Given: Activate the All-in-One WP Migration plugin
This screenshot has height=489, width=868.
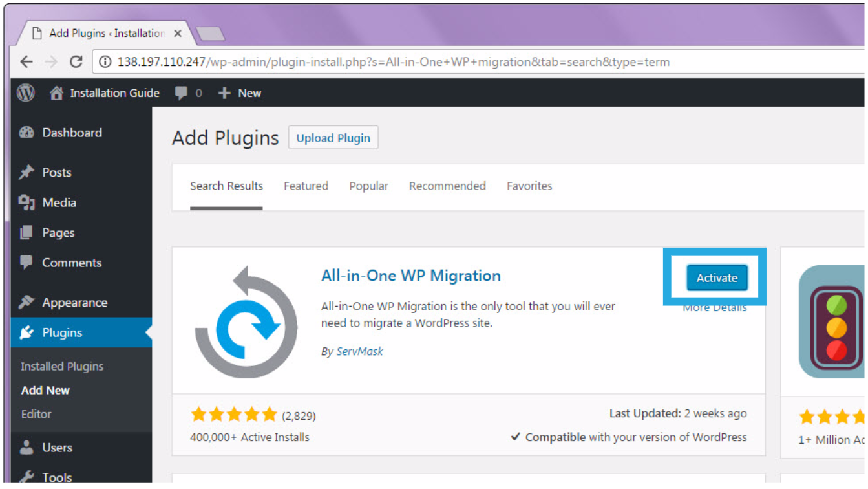Looking at the screenshot, I should 716,277.
